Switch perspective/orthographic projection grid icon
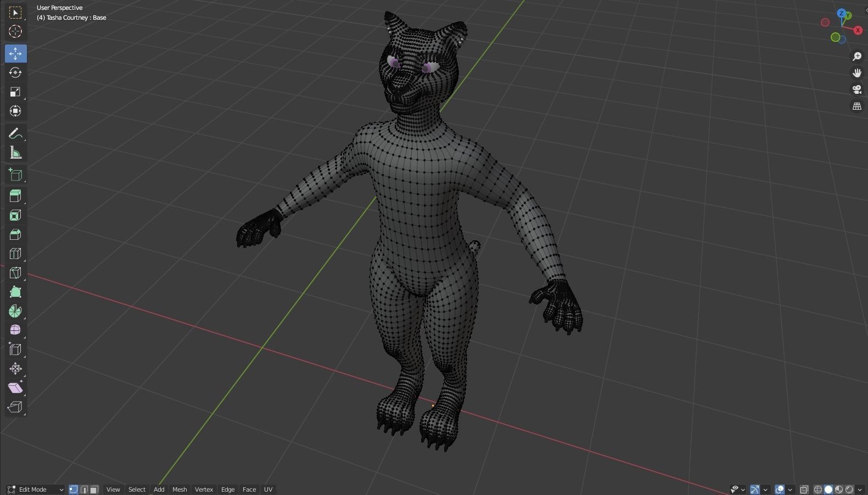 (857, 106)
